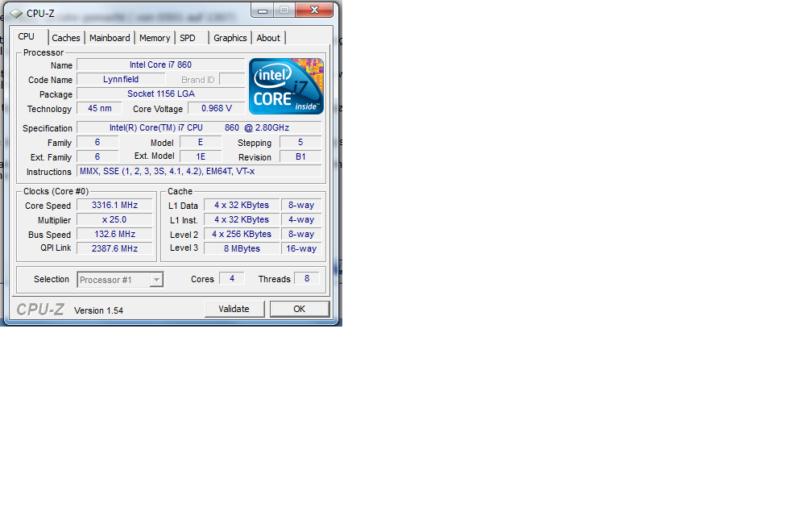The height and width of the screenshot is (508, 812).
Task: Click the Ext. Family value 6
Action: coord(97,156)
